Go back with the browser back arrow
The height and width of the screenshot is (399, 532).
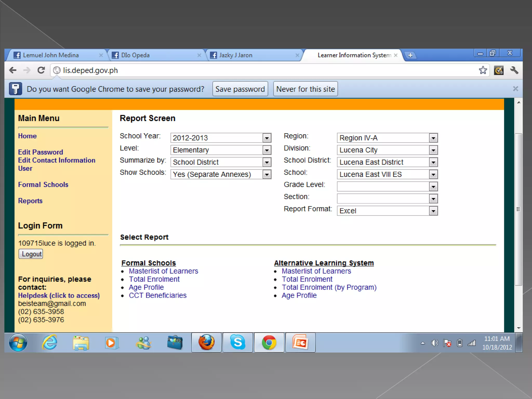(13, 70)
